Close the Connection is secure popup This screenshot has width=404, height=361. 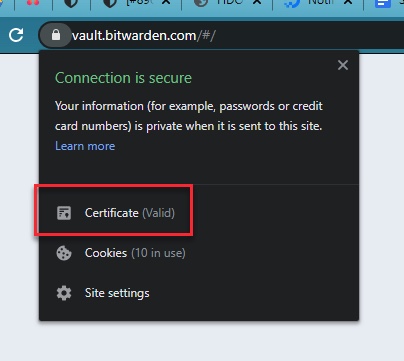coord(343,65)
